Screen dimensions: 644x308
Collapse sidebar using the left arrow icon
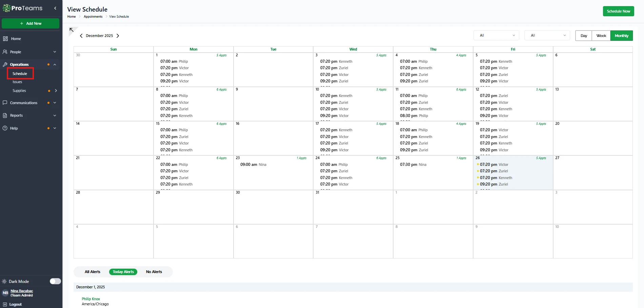pos(55,8)
